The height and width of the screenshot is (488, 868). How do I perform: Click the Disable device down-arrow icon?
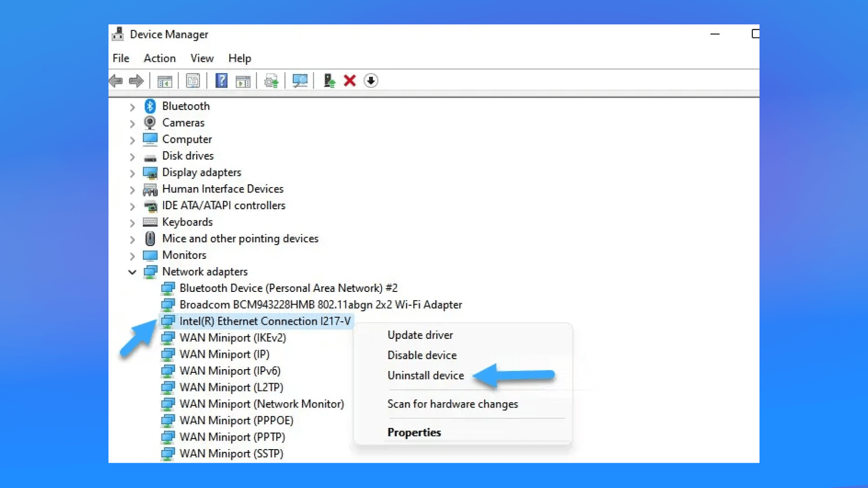(x=371, y=81)
